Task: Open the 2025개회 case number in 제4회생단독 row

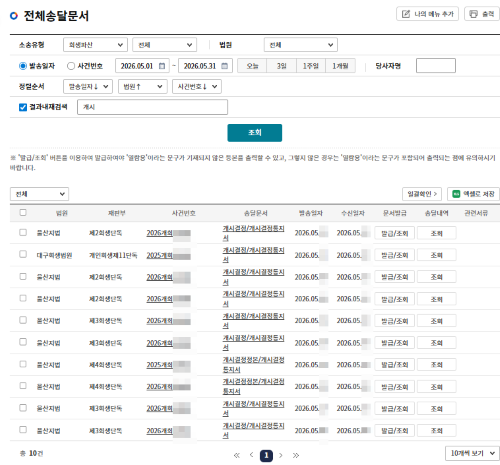Action: pyautogui.click(x=159, y=365)
